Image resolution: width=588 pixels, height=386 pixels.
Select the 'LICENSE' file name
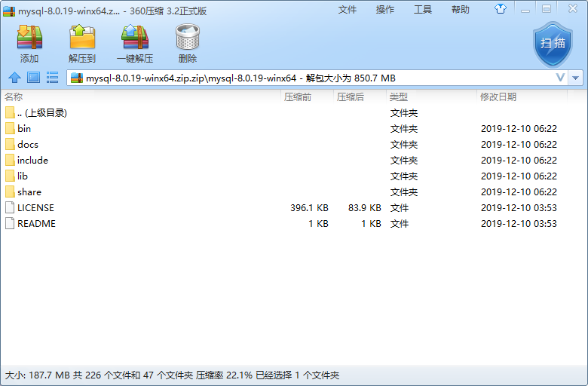coord(35,208)
